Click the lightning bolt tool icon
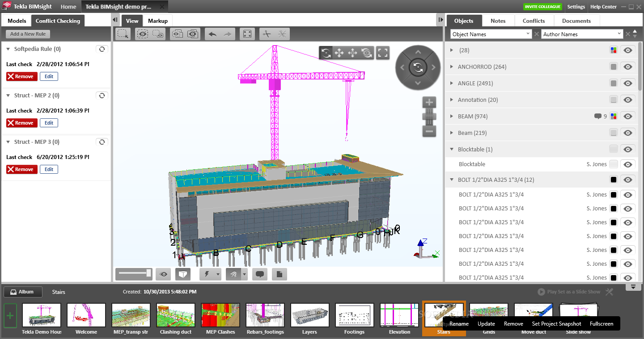The width and height of the screenshot is (644, 339). click(x=207, y=274)
